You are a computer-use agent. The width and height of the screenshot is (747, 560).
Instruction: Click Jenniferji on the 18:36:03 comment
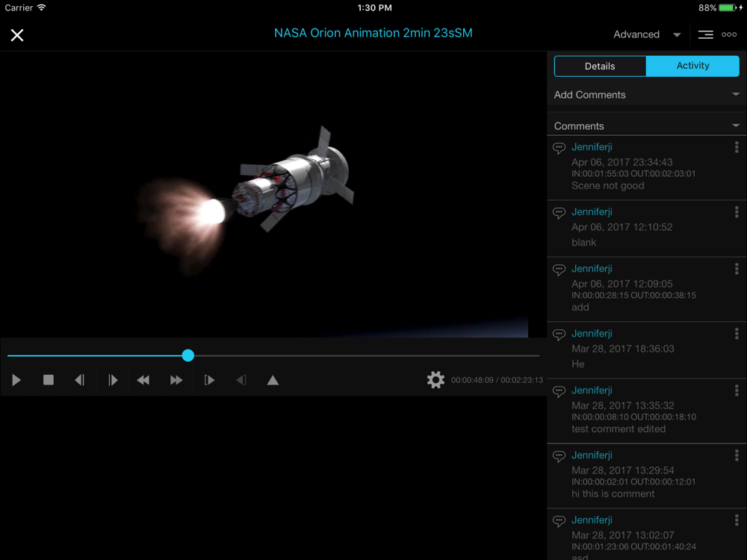[x=592, y=334]
